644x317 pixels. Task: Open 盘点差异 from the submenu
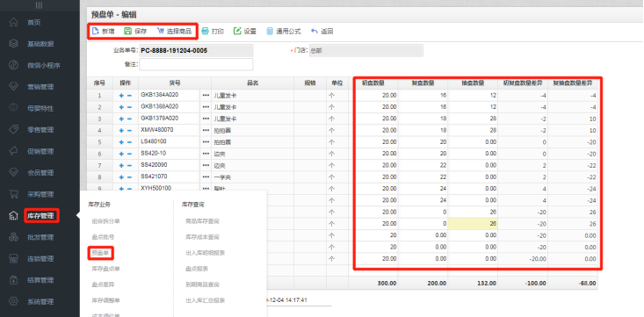click(x=103, y=285)
